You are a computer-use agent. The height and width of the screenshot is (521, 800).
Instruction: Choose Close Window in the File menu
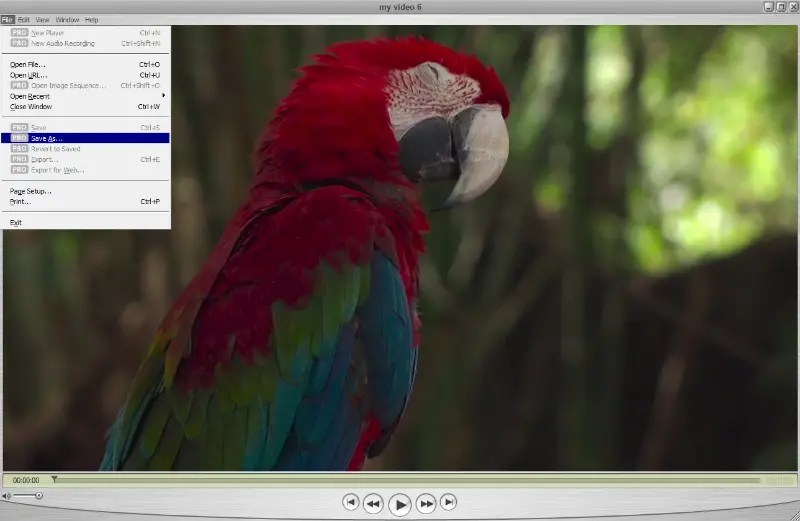(86, 107)
